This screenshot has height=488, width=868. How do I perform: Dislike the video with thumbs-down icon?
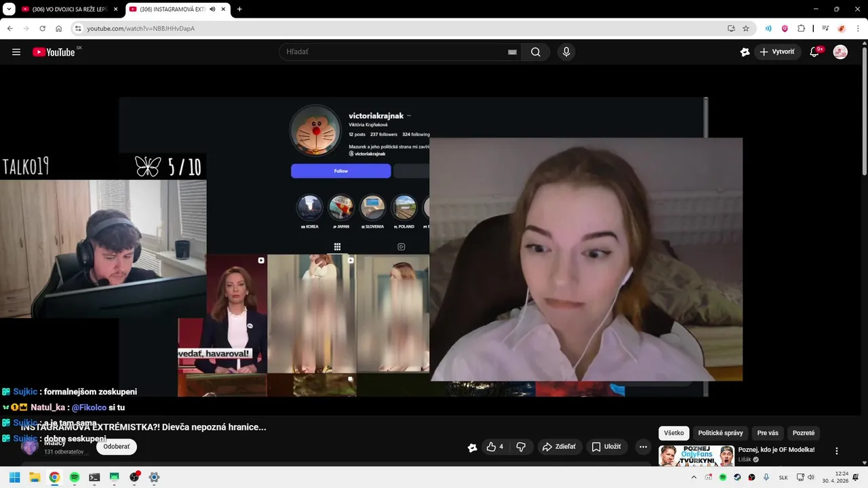click(x=521, y=447)
